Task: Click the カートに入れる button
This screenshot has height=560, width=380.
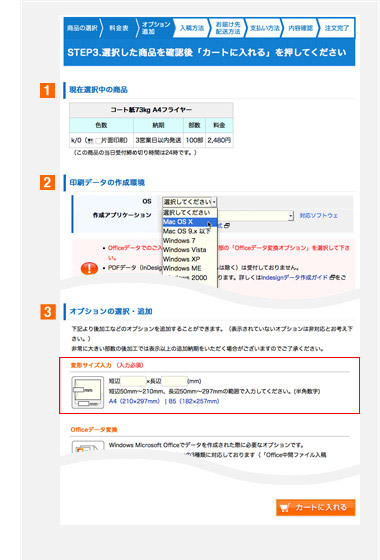Action: pos(315,508)
